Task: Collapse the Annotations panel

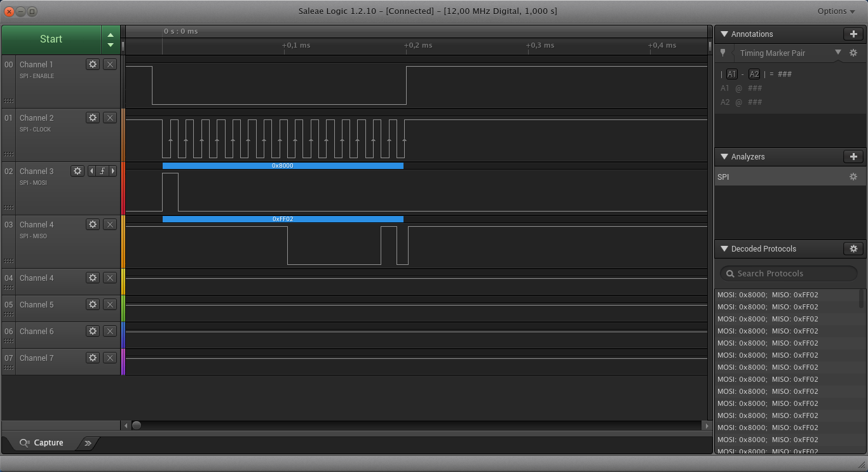Action: point(724,34)
